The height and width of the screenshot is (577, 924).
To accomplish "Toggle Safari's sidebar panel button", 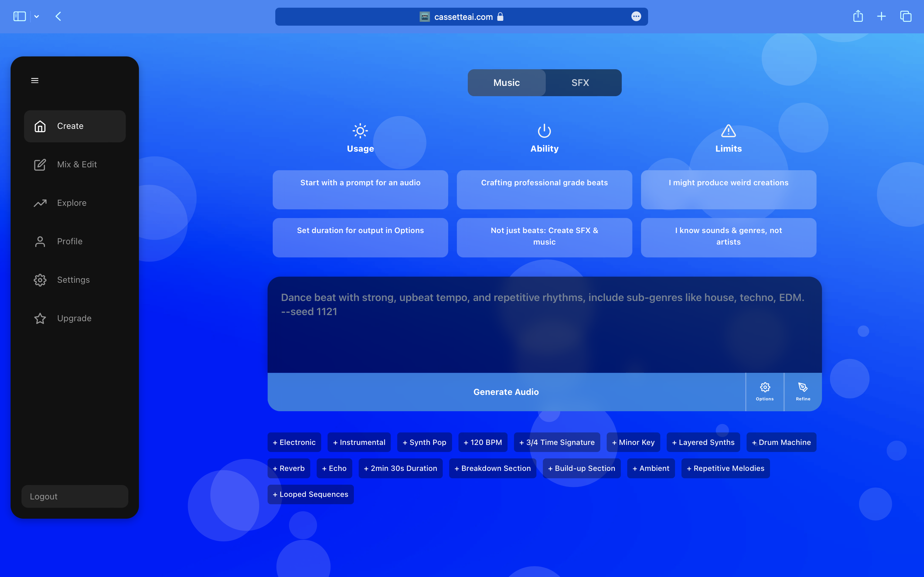I will [20, 16].
